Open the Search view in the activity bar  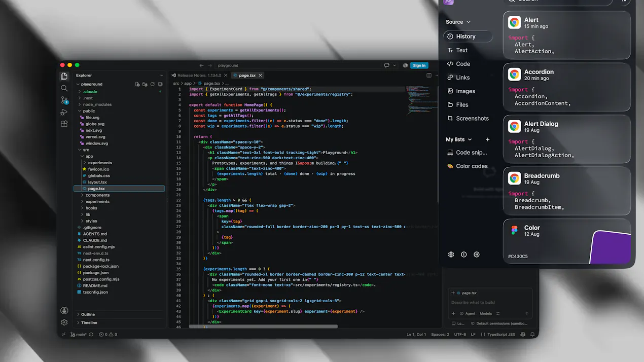coord(64,88)
